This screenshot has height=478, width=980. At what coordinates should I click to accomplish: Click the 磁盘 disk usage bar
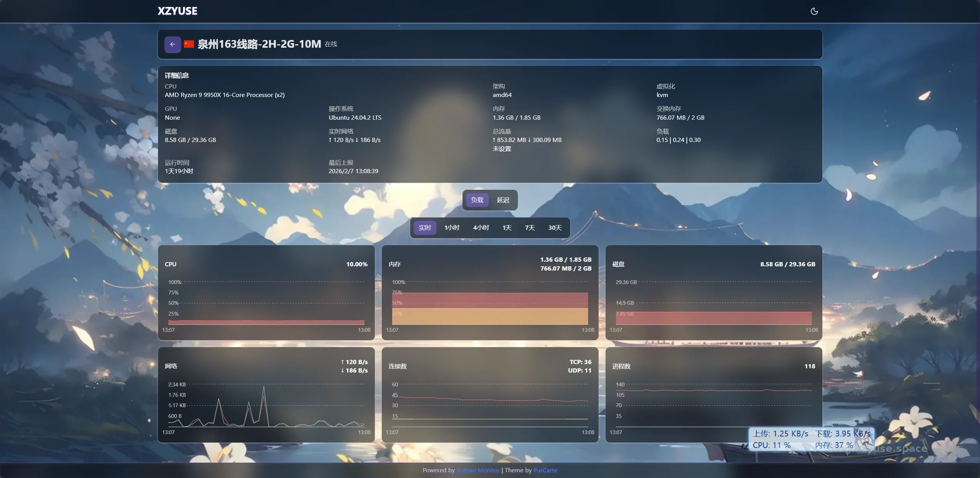click(x=714, y=318)
